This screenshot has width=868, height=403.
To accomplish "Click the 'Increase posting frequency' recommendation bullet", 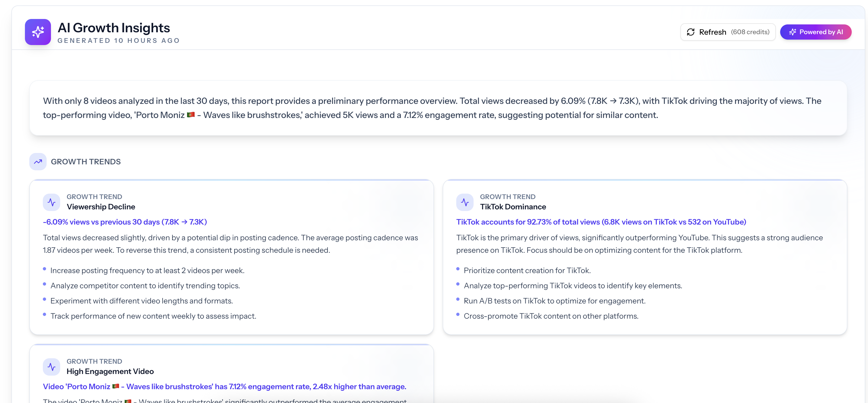I will click(x=147, y=270).
